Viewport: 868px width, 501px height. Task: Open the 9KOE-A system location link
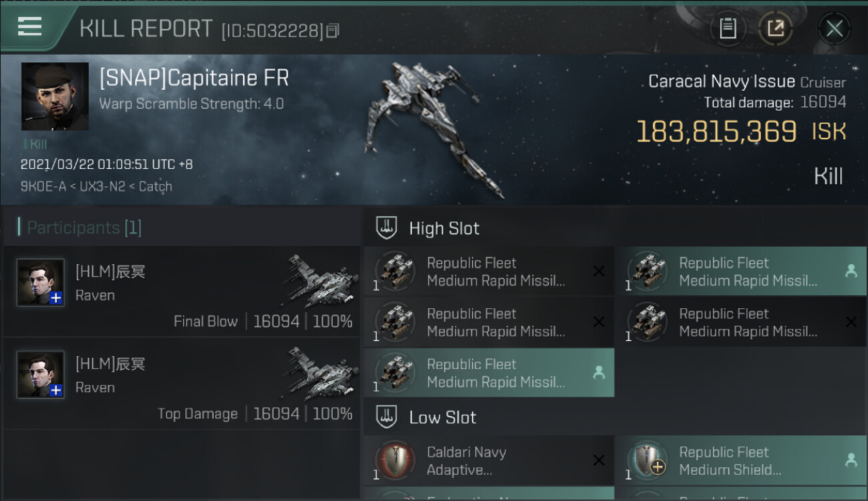click(x=42, y=186)
